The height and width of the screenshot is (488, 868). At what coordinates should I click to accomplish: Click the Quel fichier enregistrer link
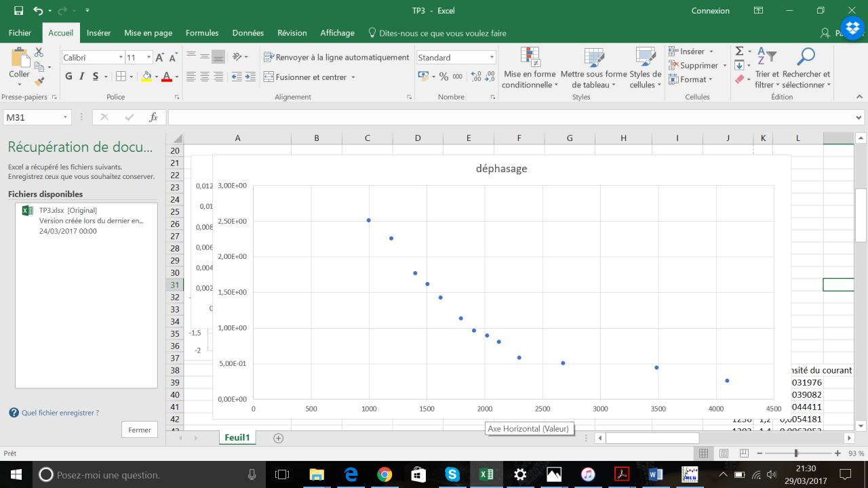coord(60,412)
